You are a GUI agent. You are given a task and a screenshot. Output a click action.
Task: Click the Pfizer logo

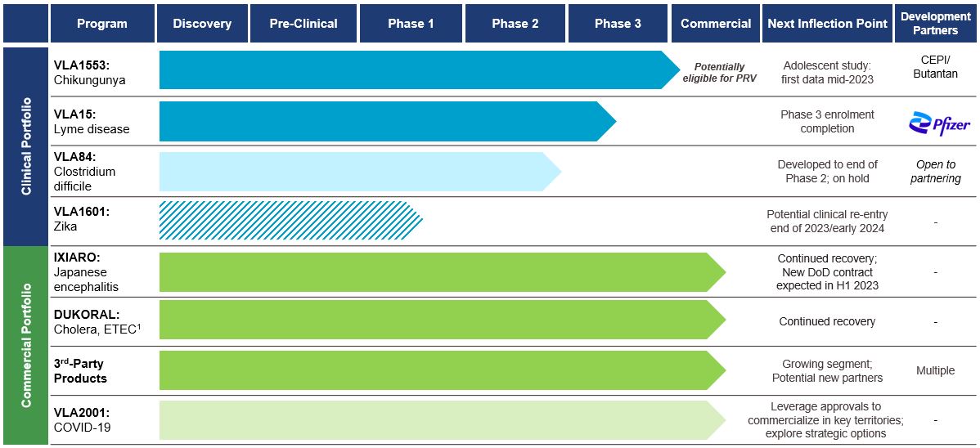click(935, 123)
